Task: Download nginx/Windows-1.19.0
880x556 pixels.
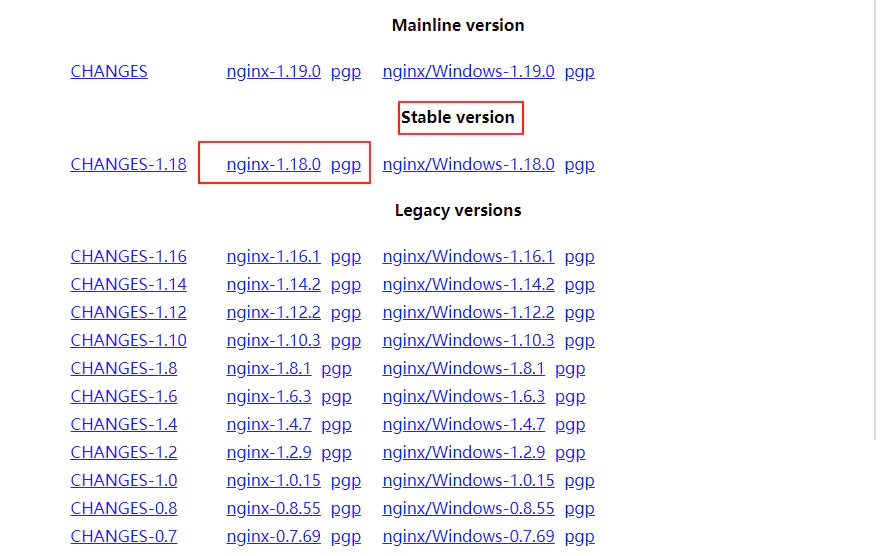Action: click(x=468, y=71)
